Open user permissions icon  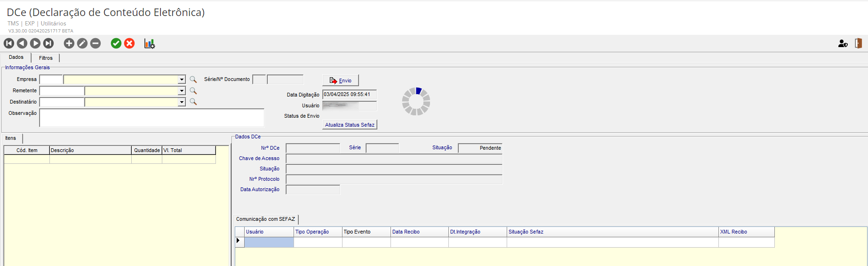coord(843,43)
